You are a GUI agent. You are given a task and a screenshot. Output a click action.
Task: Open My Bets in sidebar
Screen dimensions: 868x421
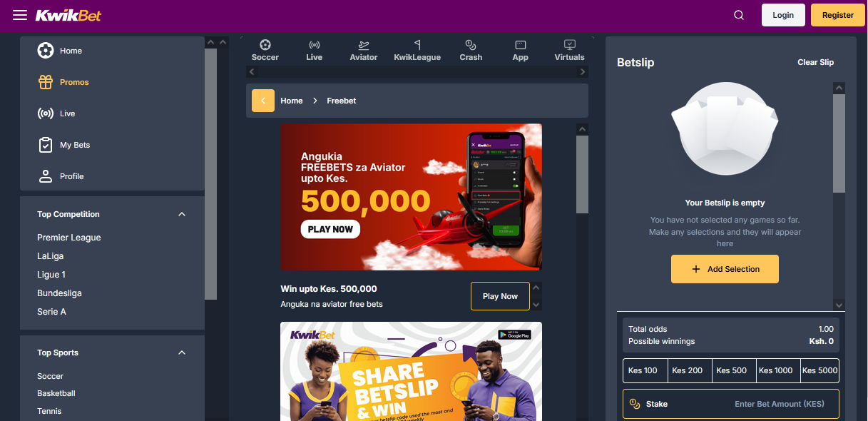point(74,145)
